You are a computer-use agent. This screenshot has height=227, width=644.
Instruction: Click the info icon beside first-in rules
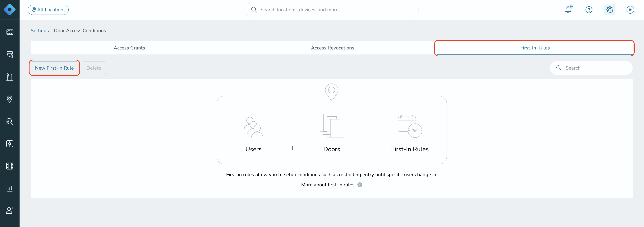coord(360,185)
